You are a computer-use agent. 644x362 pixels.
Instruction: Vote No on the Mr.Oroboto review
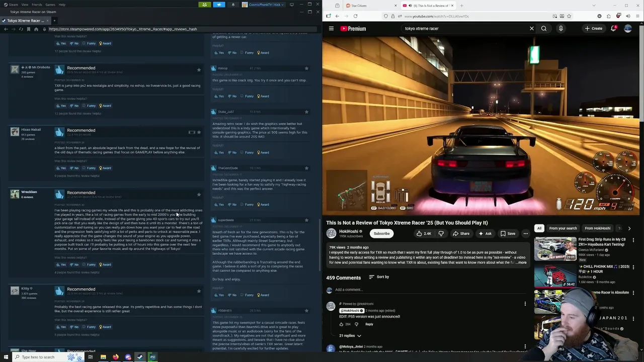pos(74,106)
